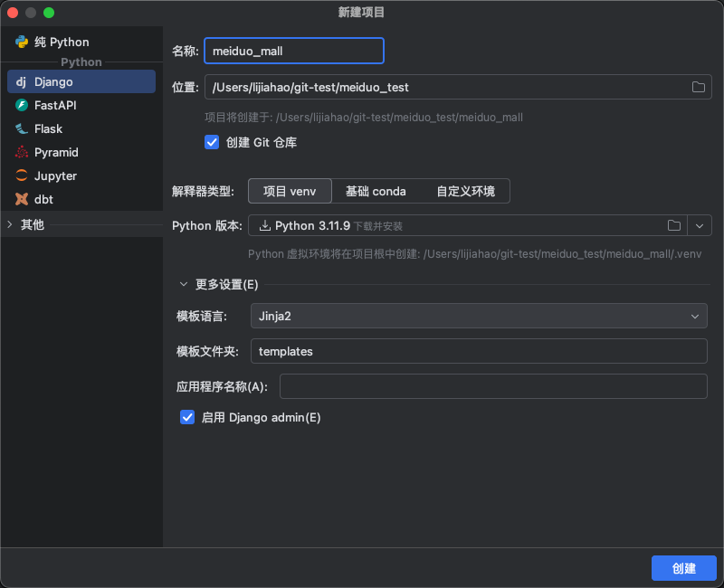Viewport: 724px width, 588px height.
Task: Select the dbt project icon
Action: [x=22, y=199]
